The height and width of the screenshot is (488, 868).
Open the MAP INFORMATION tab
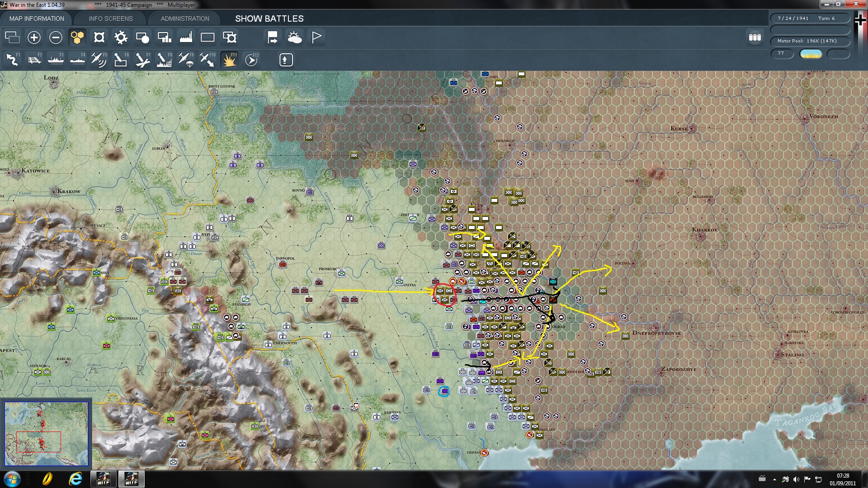point(37,19)
